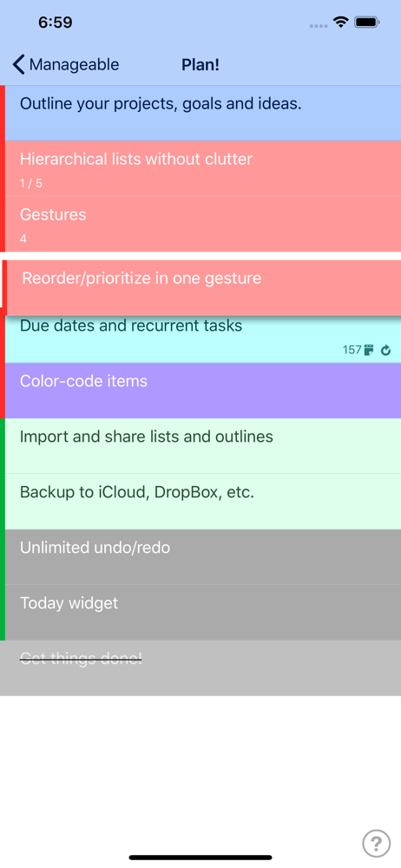
Task: Tap the Unlimited undo/redo item
Action: (x=203, y=556)
